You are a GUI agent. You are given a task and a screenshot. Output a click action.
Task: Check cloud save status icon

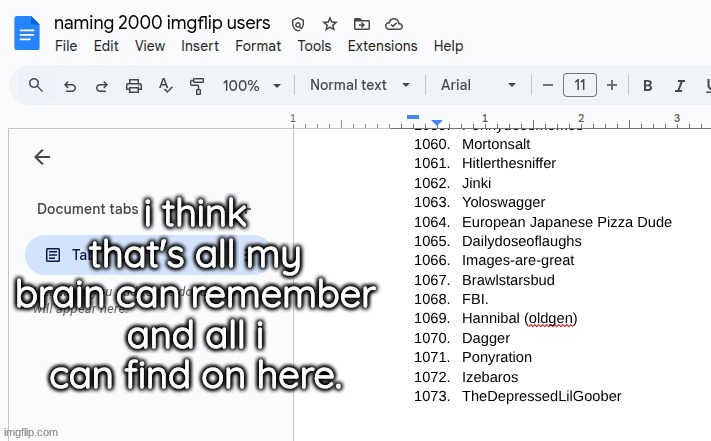point(394,24)
